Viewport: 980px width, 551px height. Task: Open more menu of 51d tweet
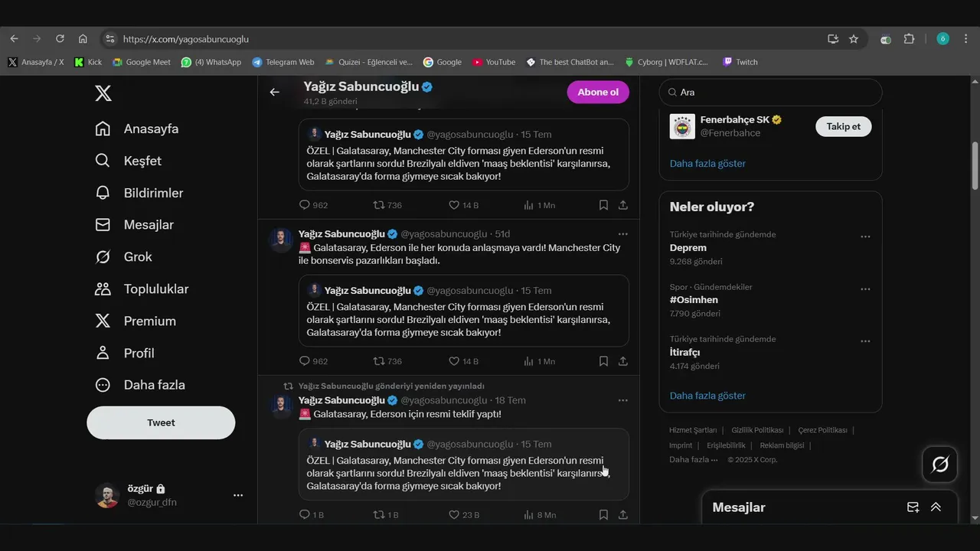click(x=622, y=234)
